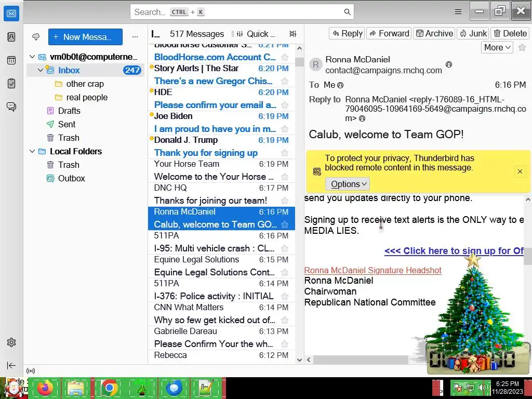Click the Santa start button
Image resolution: width=532 pixels, height=399 pixels.
[x=14, y=388]
